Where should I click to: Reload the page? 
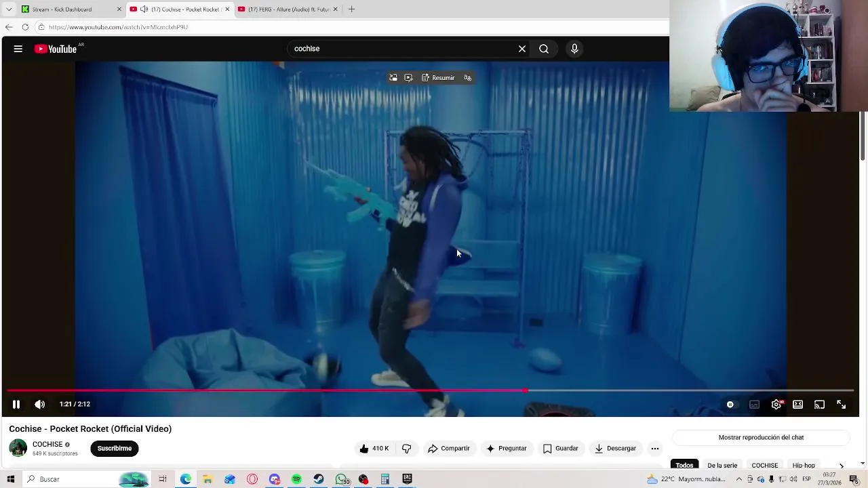(x=25, y=27)
